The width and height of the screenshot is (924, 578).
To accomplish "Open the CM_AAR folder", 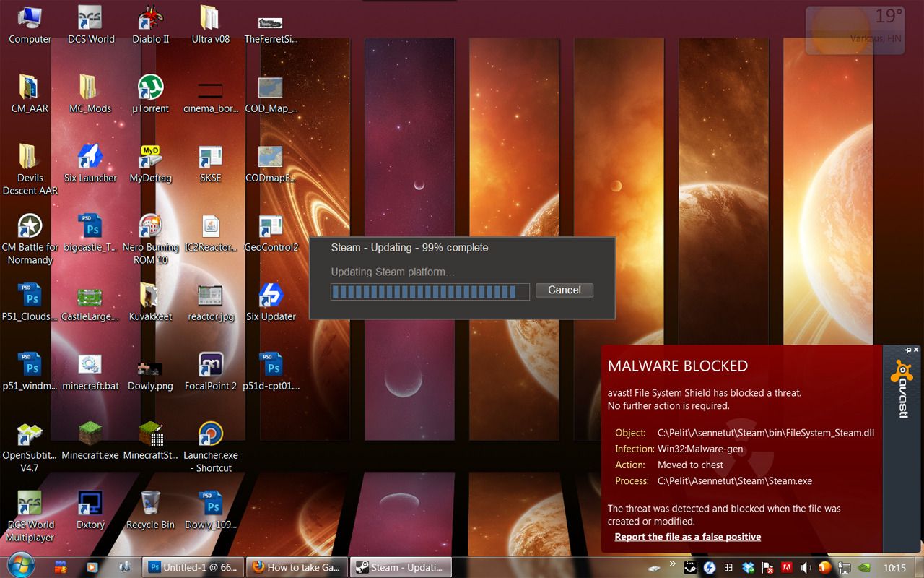I will 30,94.
